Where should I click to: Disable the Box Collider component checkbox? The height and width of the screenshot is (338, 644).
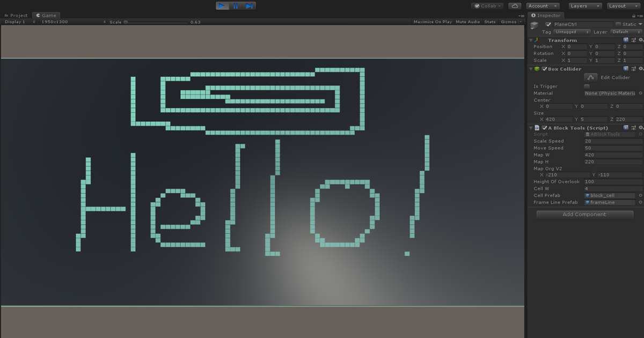(544, 69)
